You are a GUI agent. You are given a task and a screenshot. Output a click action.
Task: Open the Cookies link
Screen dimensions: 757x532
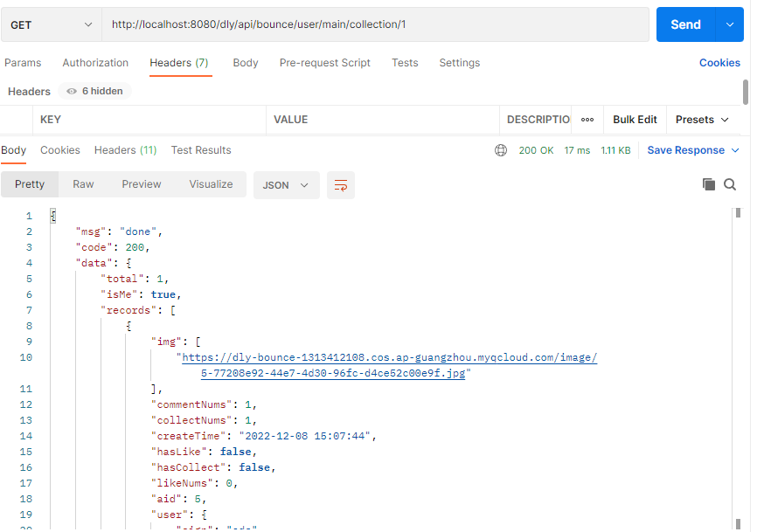[x=719, y=63]
